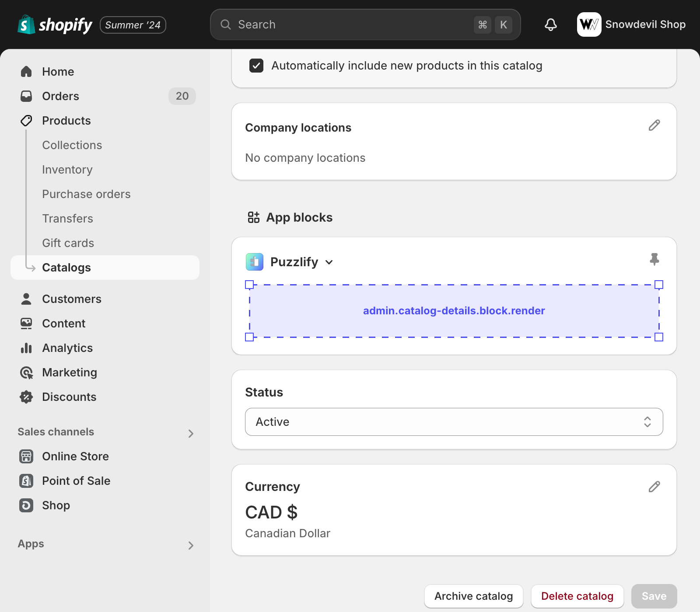Pin the Puzzlify app block
This screenshot has width=700, height=612.
(x=654, y=259)
